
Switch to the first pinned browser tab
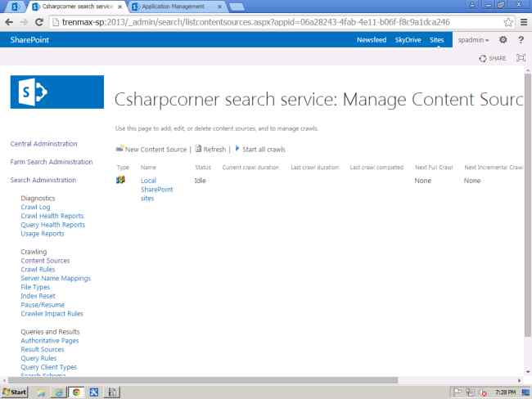[16, 7]
